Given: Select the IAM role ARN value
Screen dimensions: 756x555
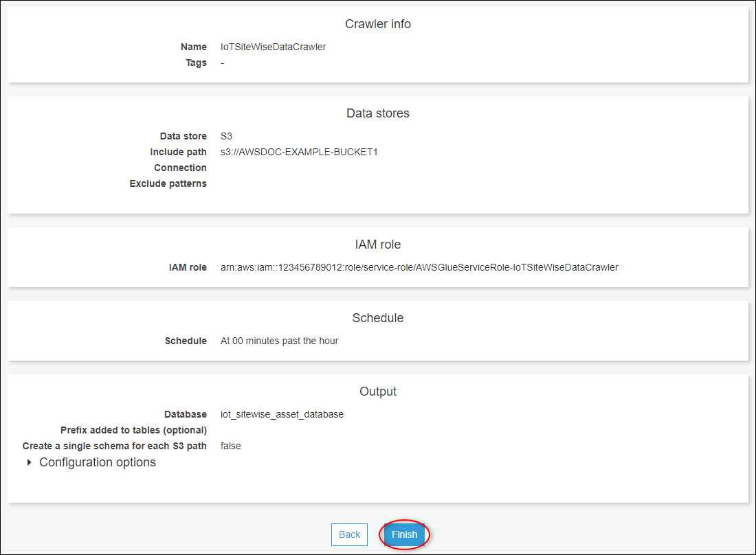Looking at the screenshot, I should pyautogui.click(x=419, y=267).
